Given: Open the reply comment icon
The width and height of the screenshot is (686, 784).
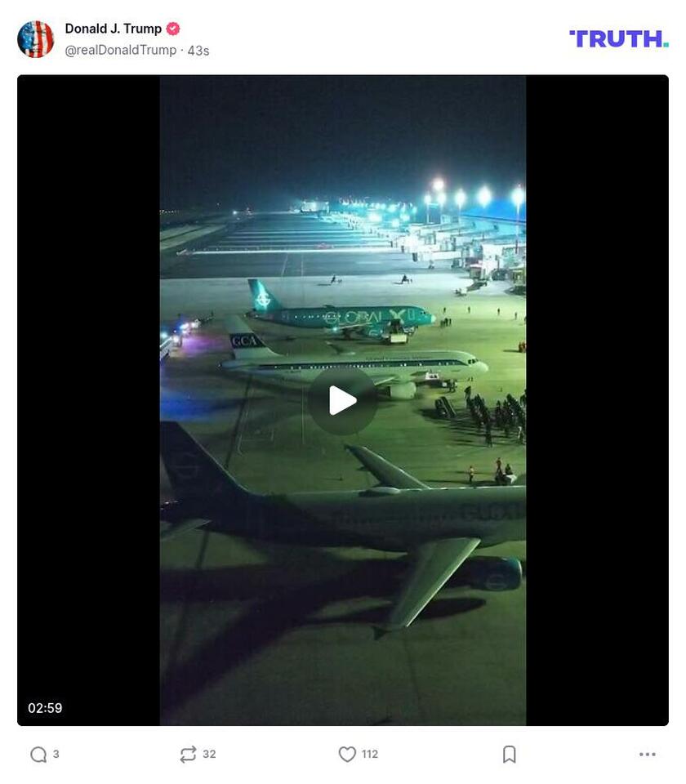Looking at the screenshot, I should click(38, 754).
